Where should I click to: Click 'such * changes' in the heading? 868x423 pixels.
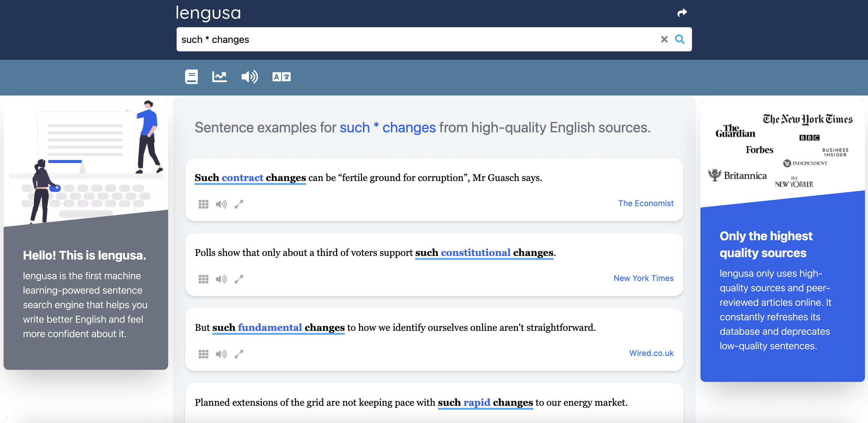[387, 128]
